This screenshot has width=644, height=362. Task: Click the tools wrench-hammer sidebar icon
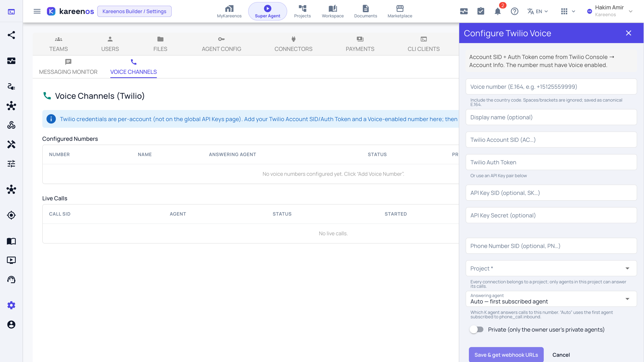[11, 144]
